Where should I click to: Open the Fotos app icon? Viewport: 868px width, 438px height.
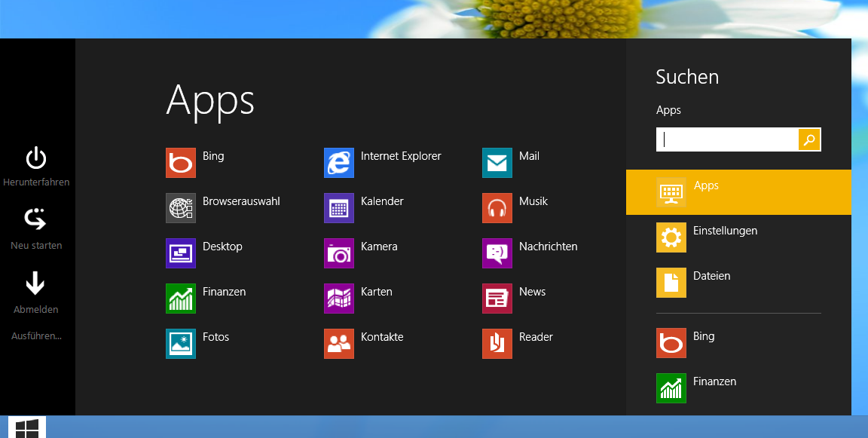[181, 344]
